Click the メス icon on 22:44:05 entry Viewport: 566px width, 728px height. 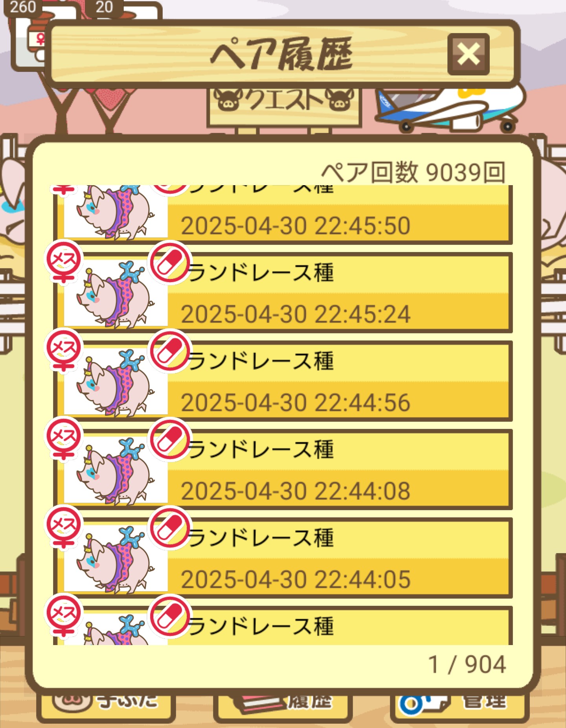(63, 526)
